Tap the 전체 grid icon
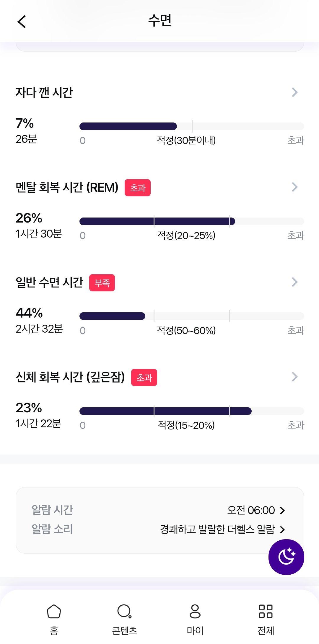 coord(266,611)
